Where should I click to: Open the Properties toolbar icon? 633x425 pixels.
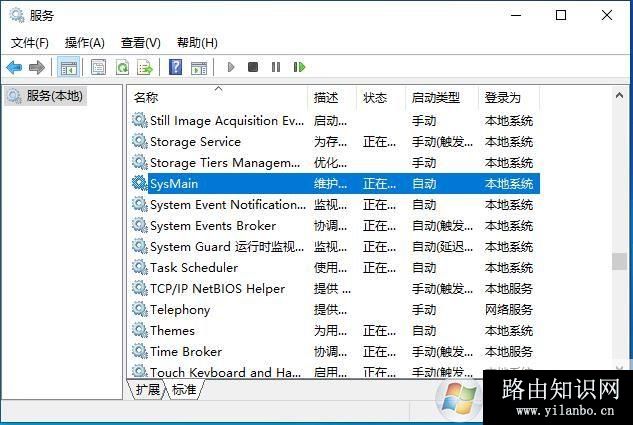point(98,67)
